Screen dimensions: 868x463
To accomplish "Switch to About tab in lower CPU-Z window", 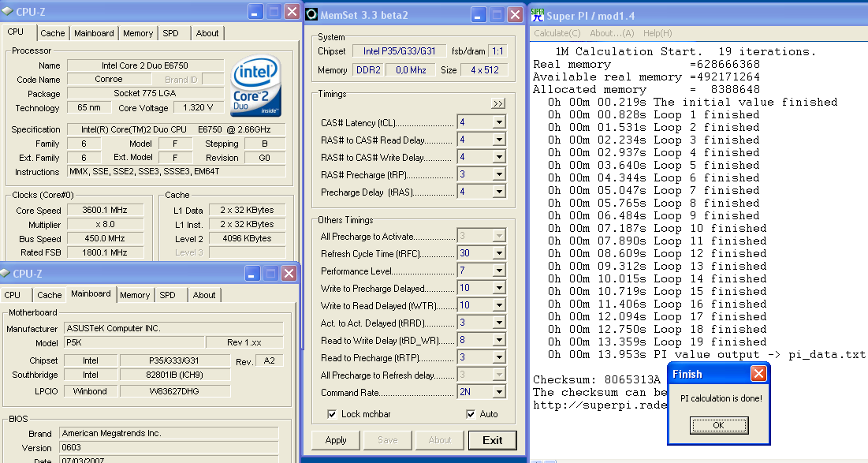I will [203, 295].
